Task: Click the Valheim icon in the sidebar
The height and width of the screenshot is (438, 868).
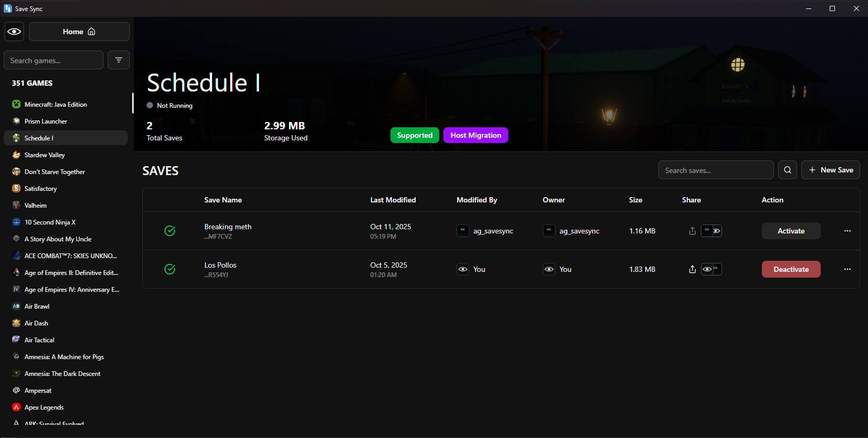Action: click(x=16, y=205)
